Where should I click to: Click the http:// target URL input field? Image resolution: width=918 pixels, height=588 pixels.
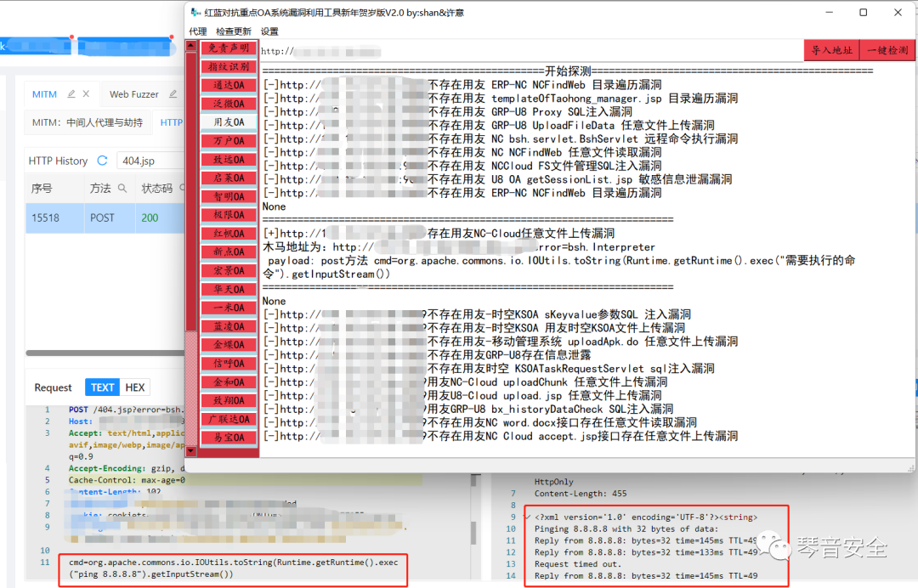(x=531, y=52)
